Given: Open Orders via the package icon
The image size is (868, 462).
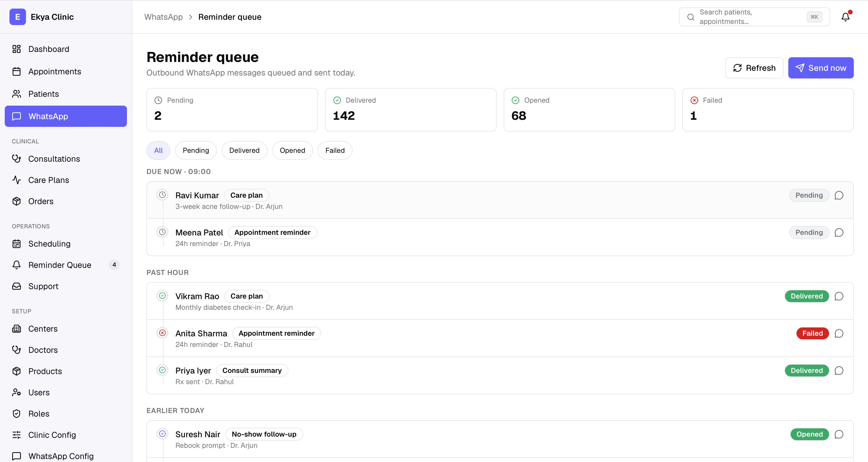Looking at the screenshot, I should [x=17, y=201].
